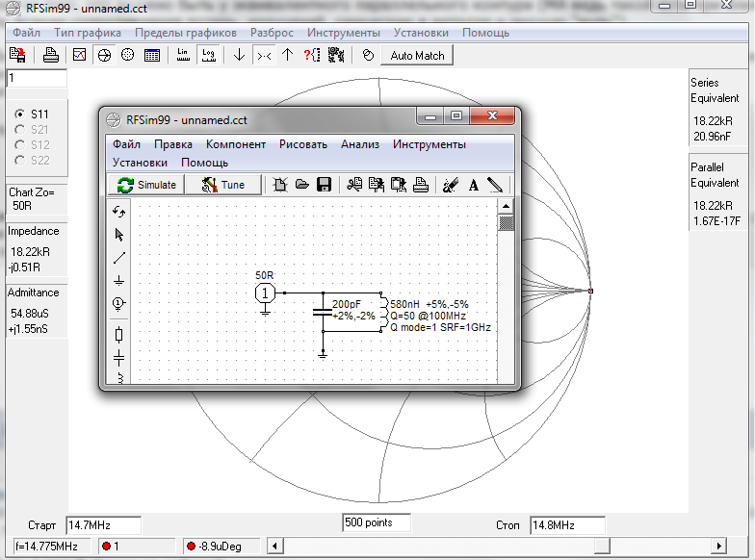The image size is (755, 560).
Task: Select the capacitor component tool
Action: pos(119,358)
